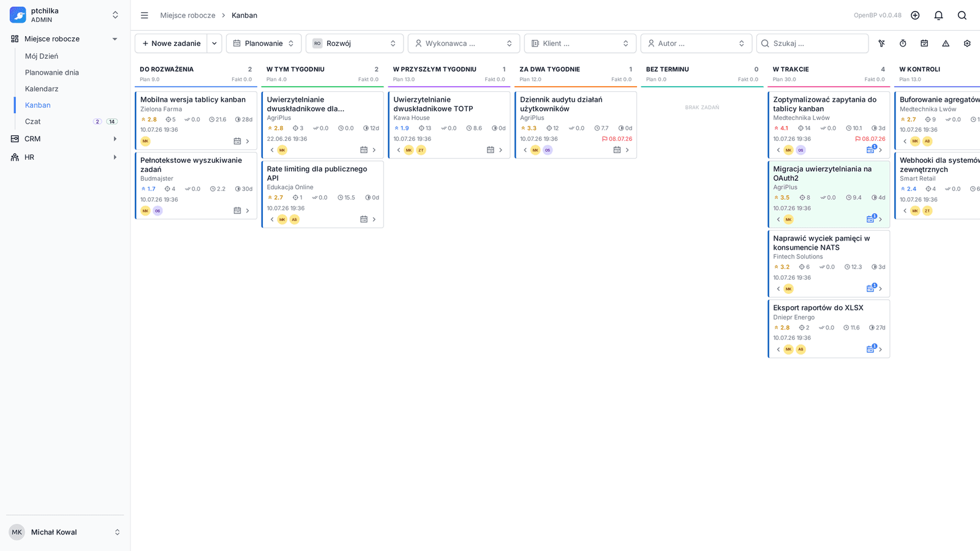Open the kanban settings gear icon
The width and height of the screenshot is (980, 551).
tap(967, 43)
